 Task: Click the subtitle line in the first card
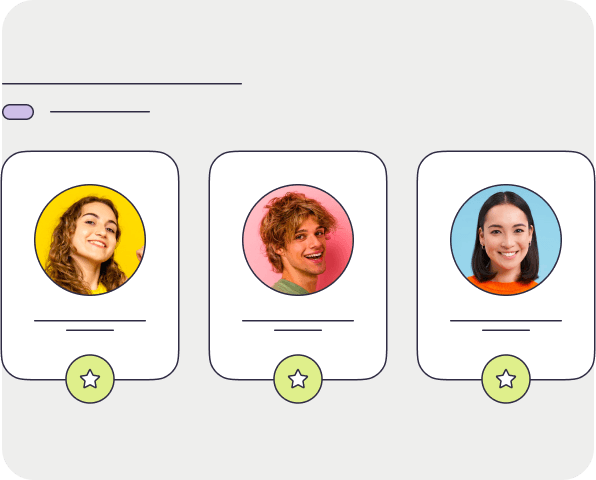click(x=90, y=330)
